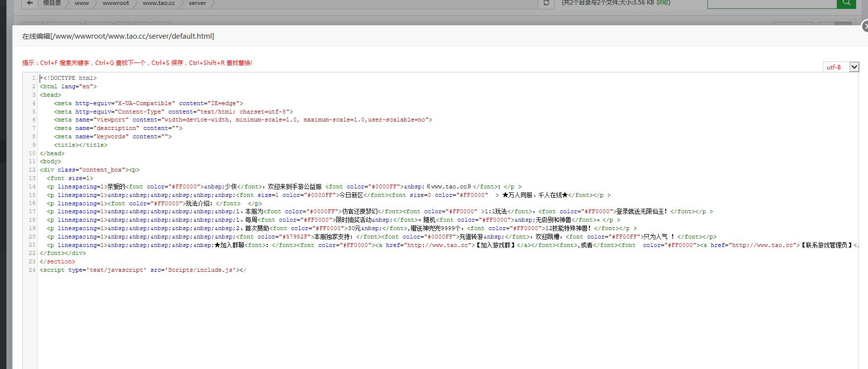This screenshot has height=369, width=868.
Task: Click the 获取 size link
Action: [663, 3]
